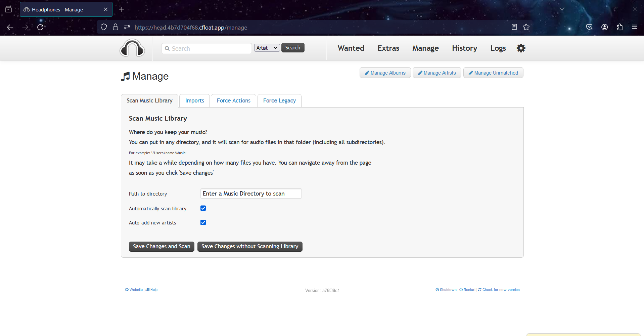Toggle Automatically scan library checkbox
The image size is (644, 336).
pos(203,208)
